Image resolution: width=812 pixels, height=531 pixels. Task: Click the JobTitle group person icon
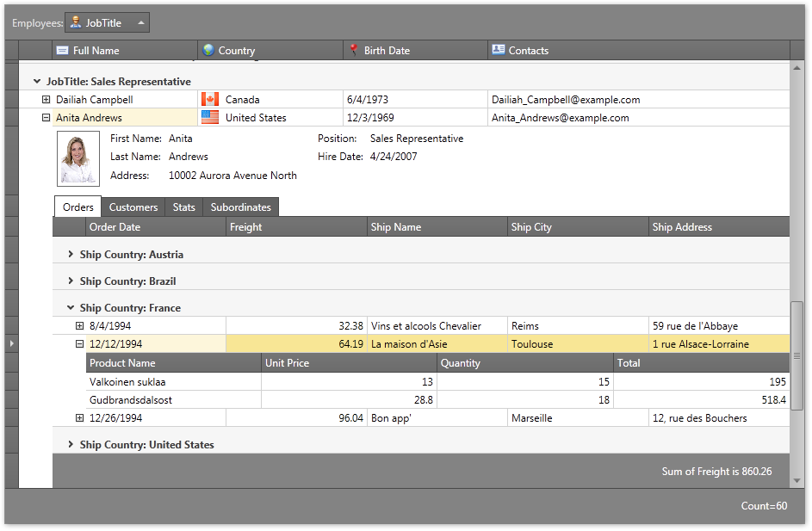76,22
